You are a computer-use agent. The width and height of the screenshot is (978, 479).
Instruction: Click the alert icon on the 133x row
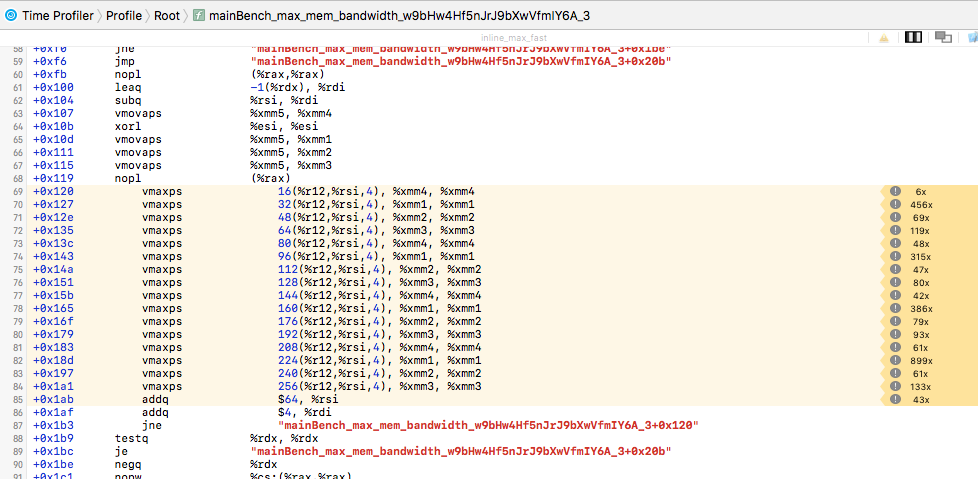coord(895,387)
